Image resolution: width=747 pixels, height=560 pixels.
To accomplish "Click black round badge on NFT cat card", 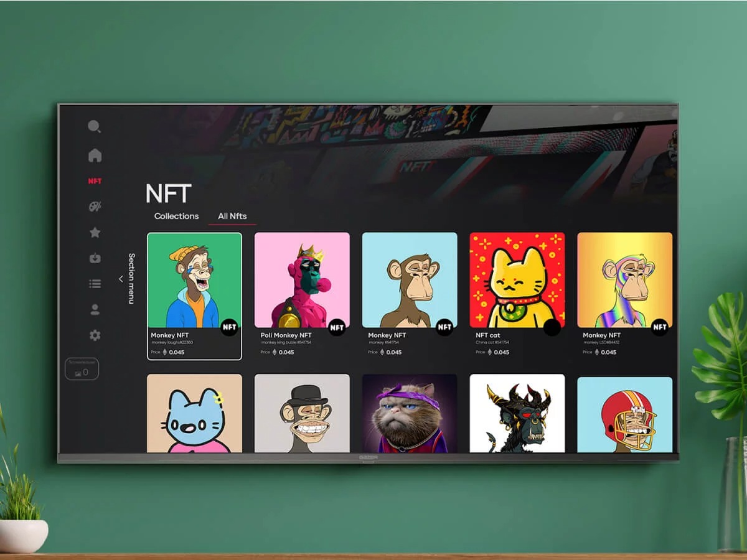I will (x=552, y=327).
